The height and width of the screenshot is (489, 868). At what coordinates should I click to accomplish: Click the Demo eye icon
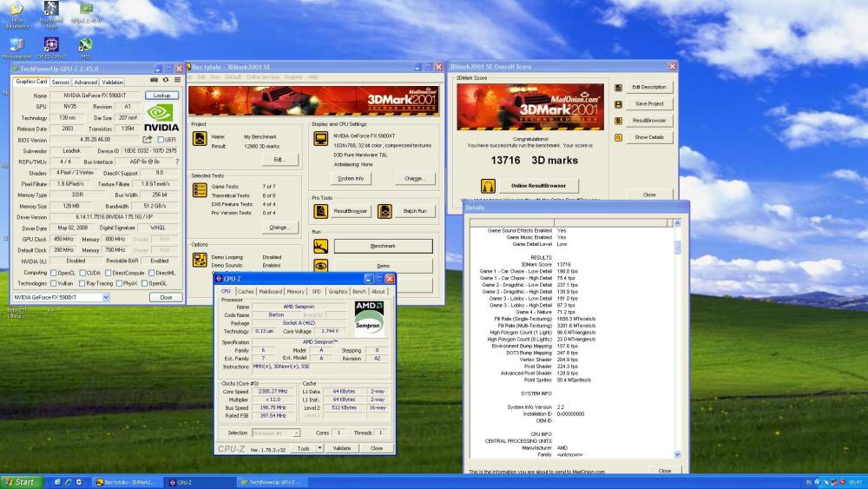(x=320, y=266)
